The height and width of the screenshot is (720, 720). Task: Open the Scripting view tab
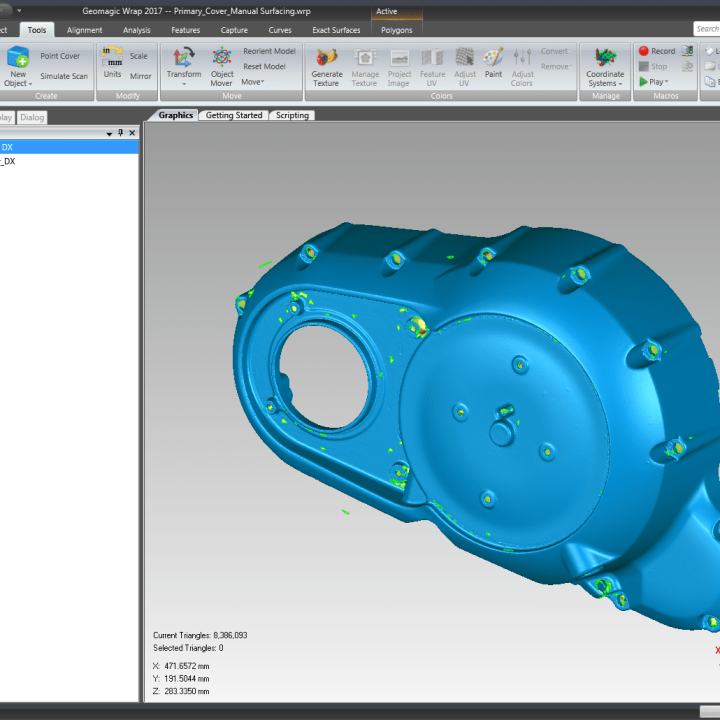coord(292,115)
